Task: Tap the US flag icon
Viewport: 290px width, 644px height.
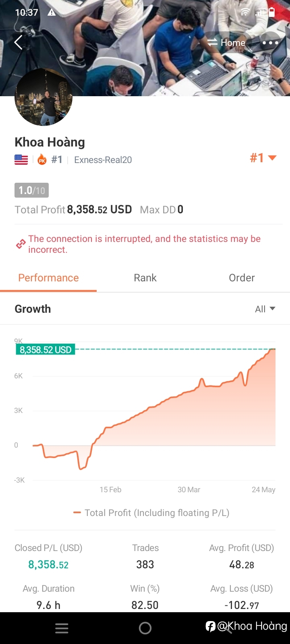Action: tap(21, 160)
